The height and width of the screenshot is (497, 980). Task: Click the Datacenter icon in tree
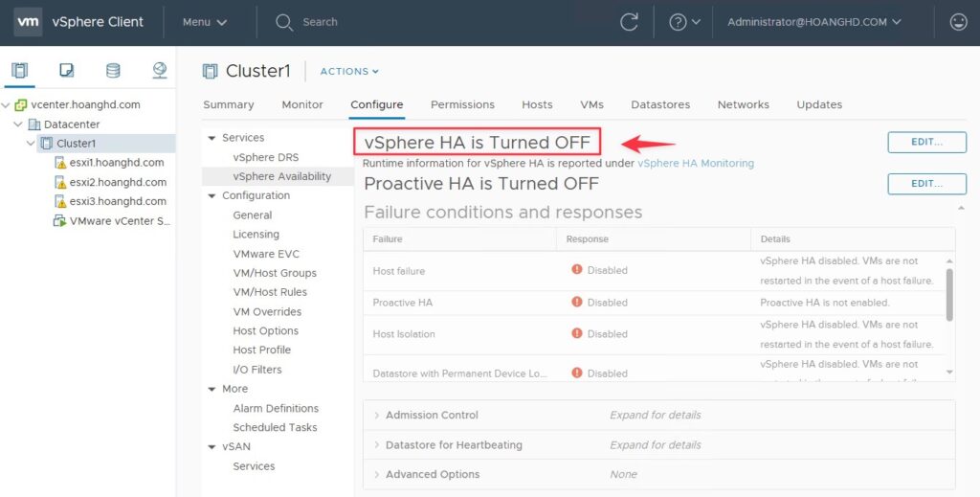[x=34, y=124]
